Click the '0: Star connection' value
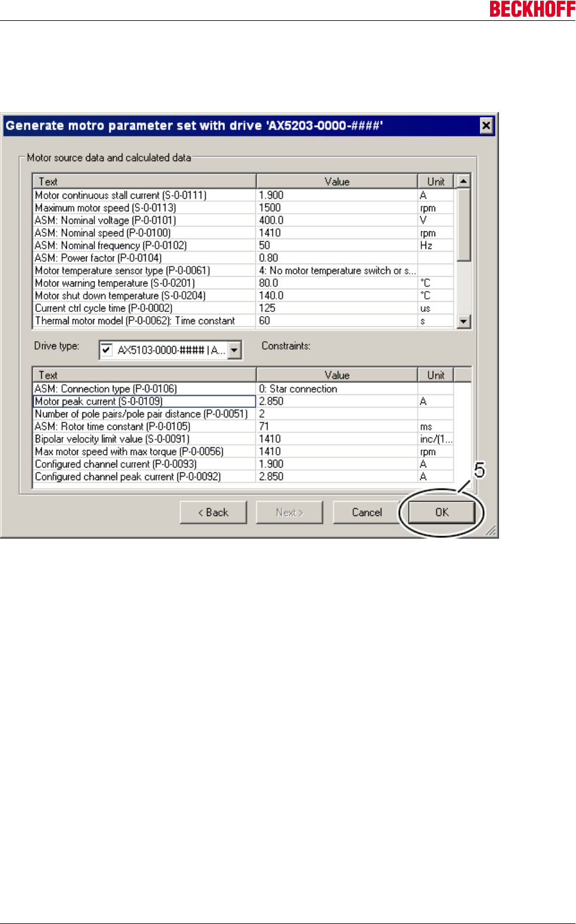Screen dimensions: 576x924 coord(298,388)
